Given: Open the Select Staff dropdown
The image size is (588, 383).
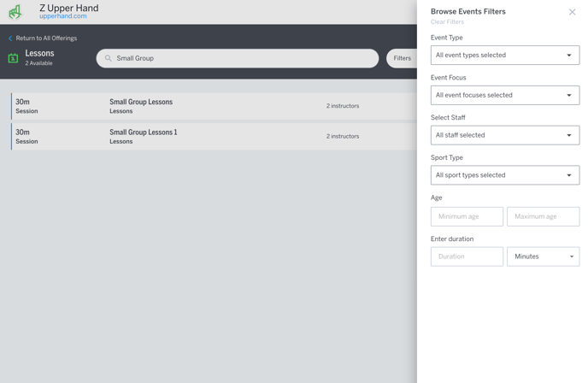Looking at the screenshot, I should click(505, 135).
